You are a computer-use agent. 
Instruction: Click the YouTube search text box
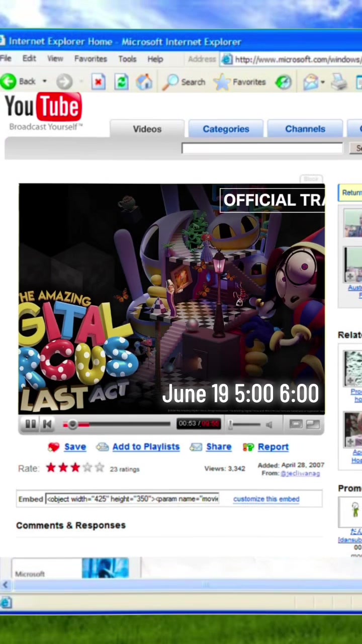[262, 148]
